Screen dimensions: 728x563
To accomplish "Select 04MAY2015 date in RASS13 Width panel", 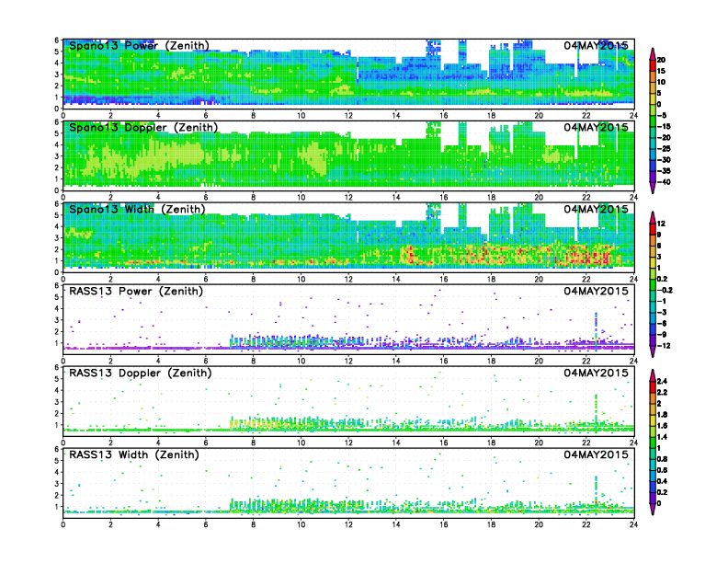I will coord(597,454).
